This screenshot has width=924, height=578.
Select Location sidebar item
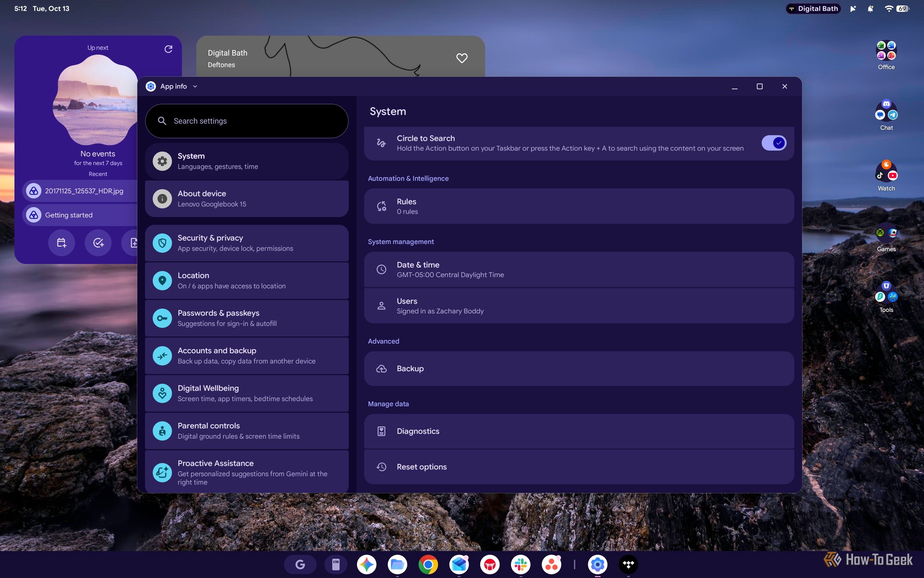click(247, 280)
